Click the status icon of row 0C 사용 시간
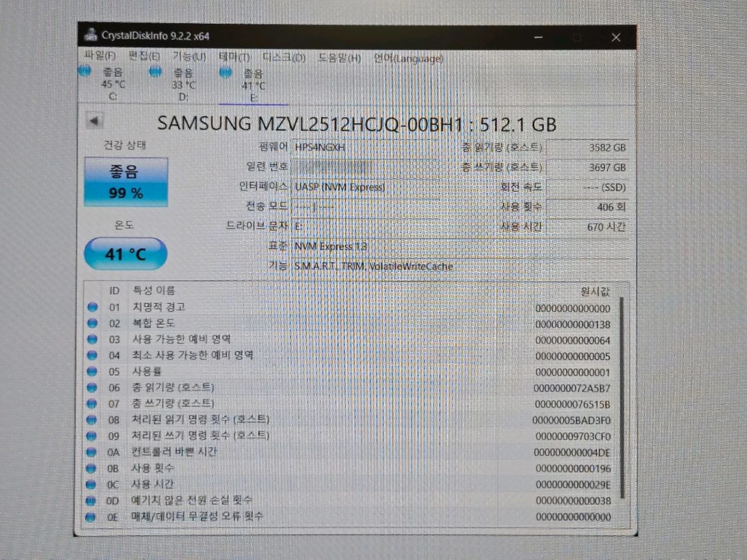 tap(90, 485)
